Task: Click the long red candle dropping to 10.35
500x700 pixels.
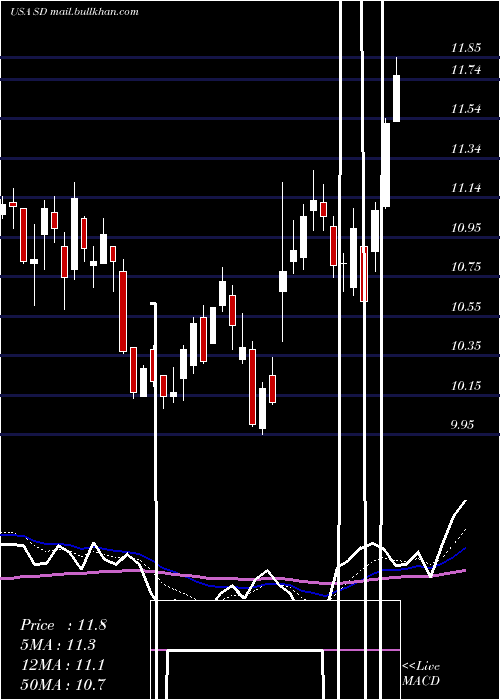Action: click(123, 311)
